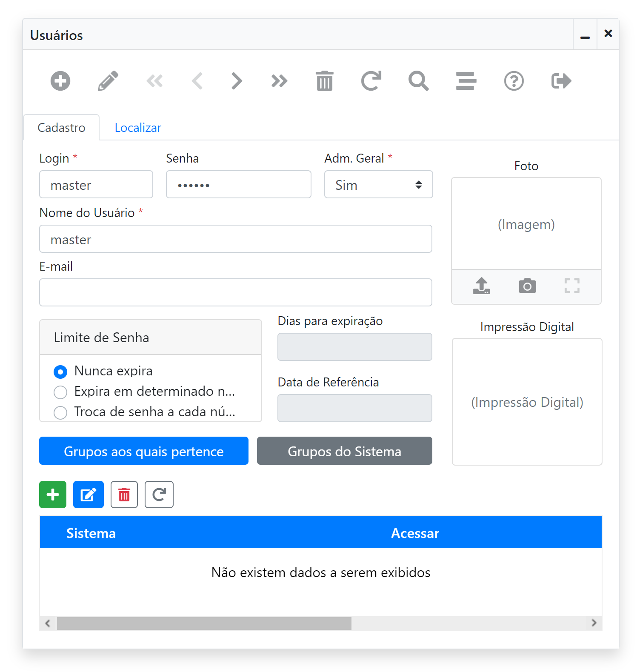The image size is (637, 672).
Task: Choose Troca de senha a cada radio option
Action: [60, 412]
